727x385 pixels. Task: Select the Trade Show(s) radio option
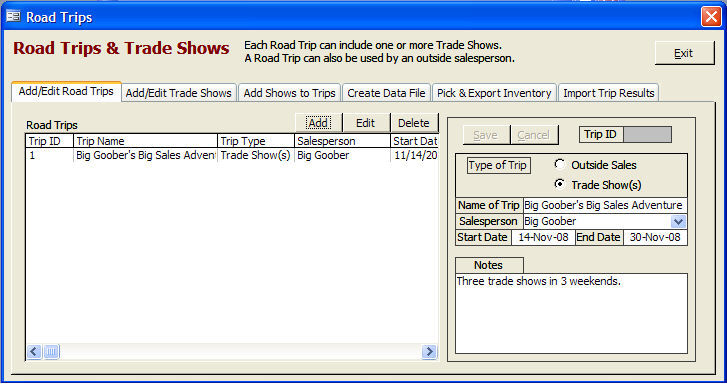(x=560, y=184)
